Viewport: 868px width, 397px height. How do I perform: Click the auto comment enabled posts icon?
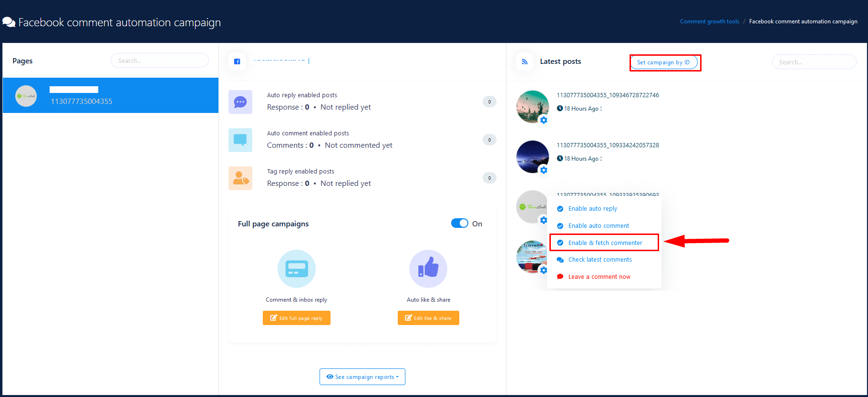pos(240,140)
